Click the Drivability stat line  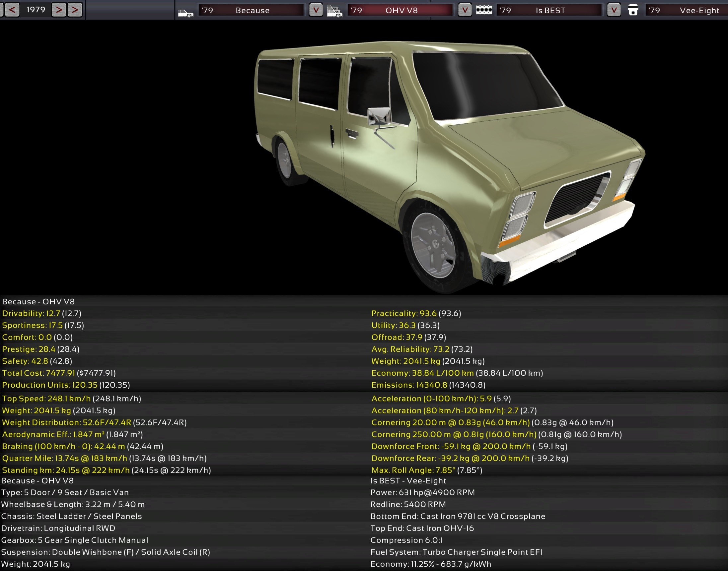tap(41, 313)
